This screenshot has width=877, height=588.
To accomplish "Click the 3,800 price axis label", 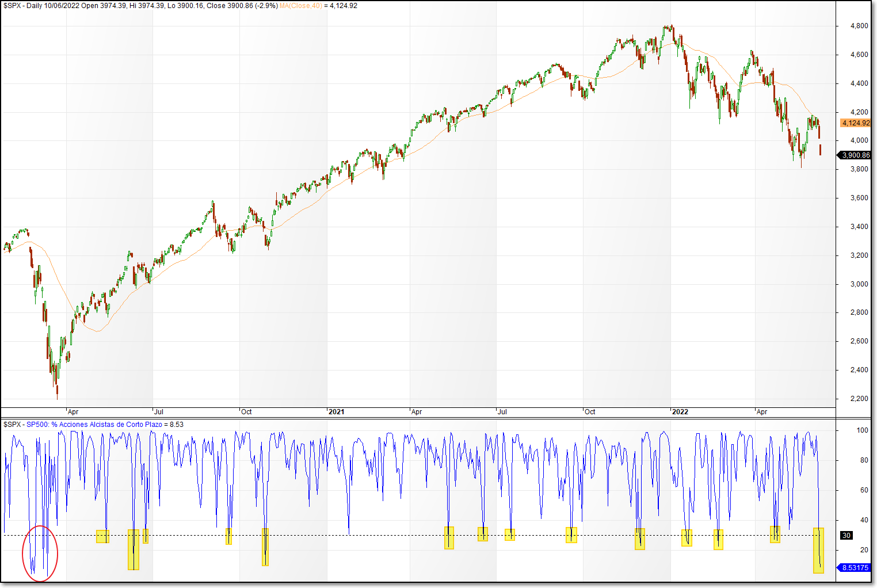I will pos(859,169).
